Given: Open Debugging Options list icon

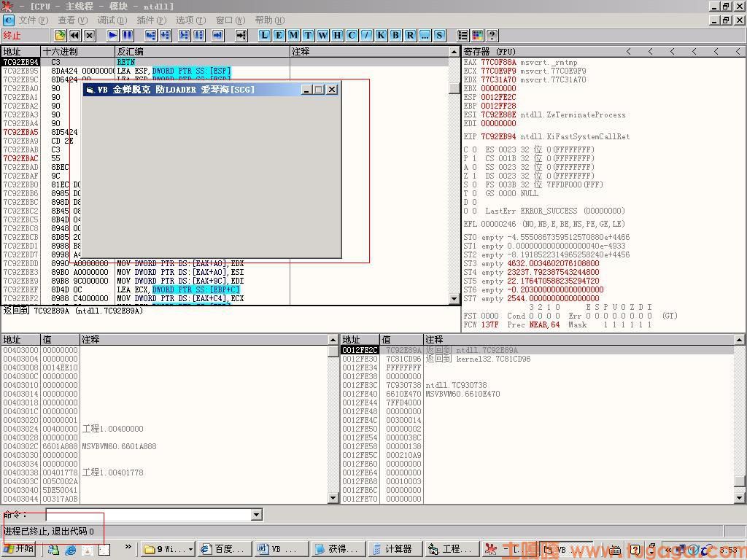Looking at the screenshot, I should [x=462, y=35].
